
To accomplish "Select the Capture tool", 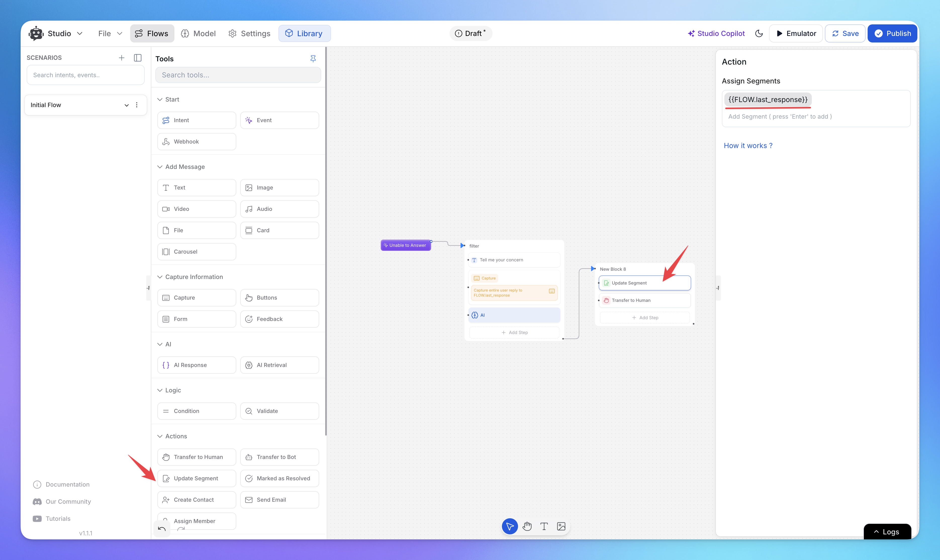I will (x=197, y=298).
